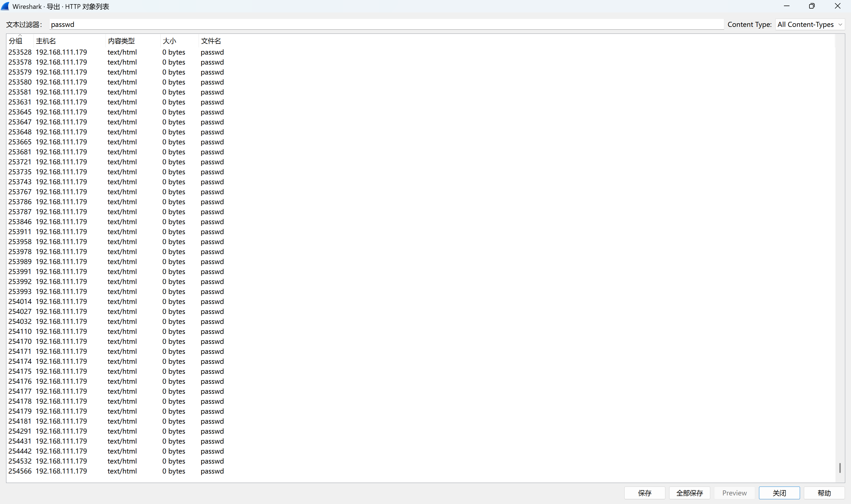Sort by the 大小 column header
Viewport: 851px width, 504px height.
click(169, 41)
